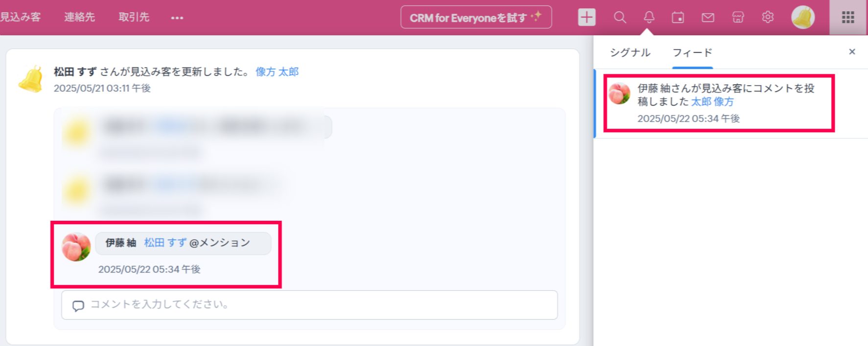Open the 像方 太郎 lead link
Image resolution: width=868 pixels, height=346 pixels.
(277, 72)
